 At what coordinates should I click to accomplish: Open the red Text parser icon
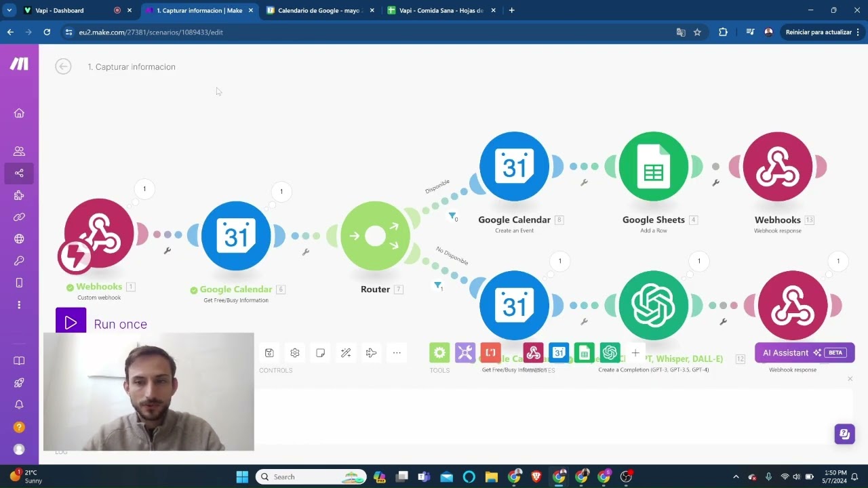pyautogui.click(x=490, y=352)
